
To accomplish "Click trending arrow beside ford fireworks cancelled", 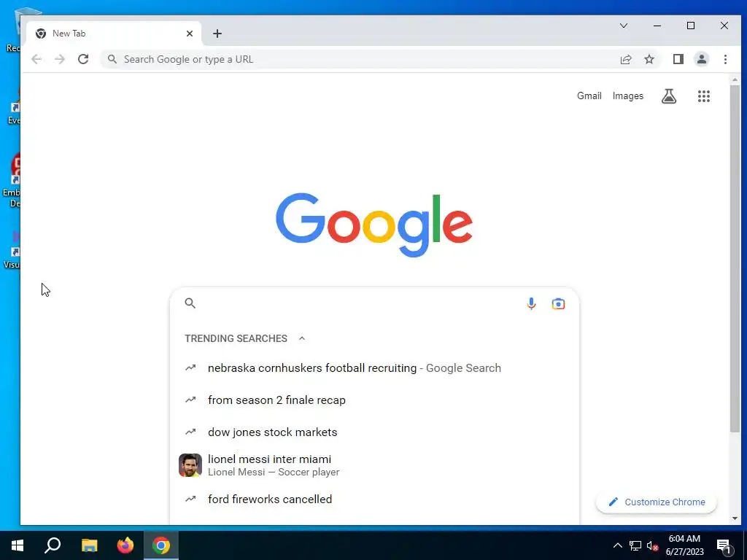I will [x=190, y=499].
